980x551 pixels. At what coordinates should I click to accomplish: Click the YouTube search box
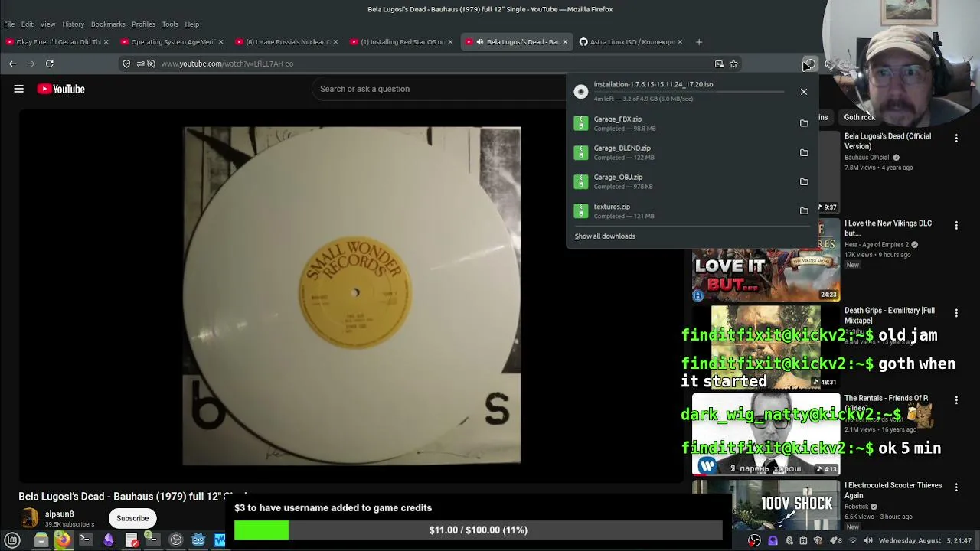click(x=440, y=89)
